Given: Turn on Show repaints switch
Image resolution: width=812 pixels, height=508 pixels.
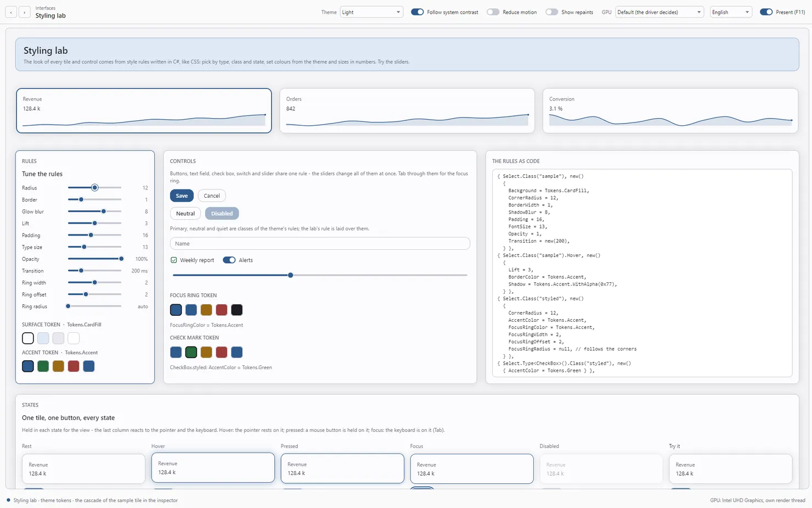Looking at the screenshot, I should coord(551,12).
